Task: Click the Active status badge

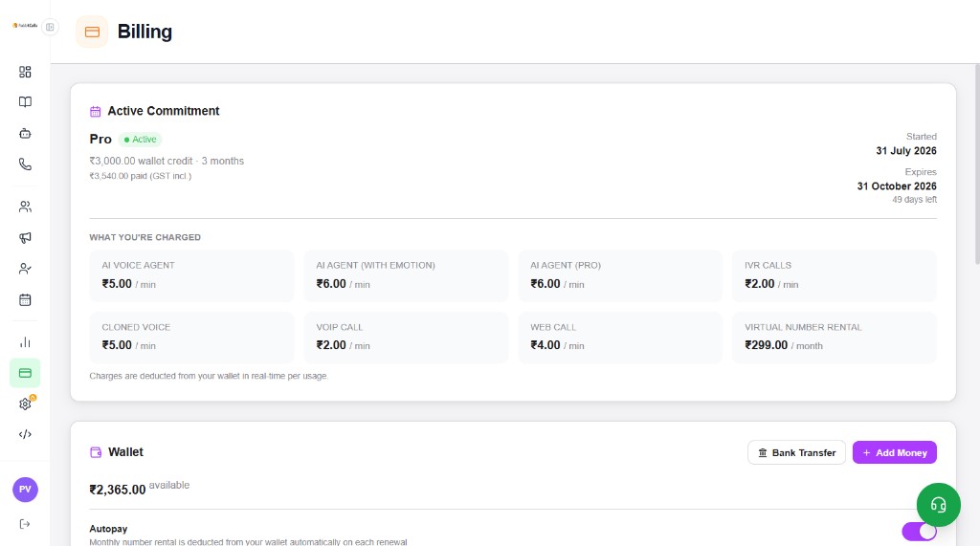Action: [140, 140]
